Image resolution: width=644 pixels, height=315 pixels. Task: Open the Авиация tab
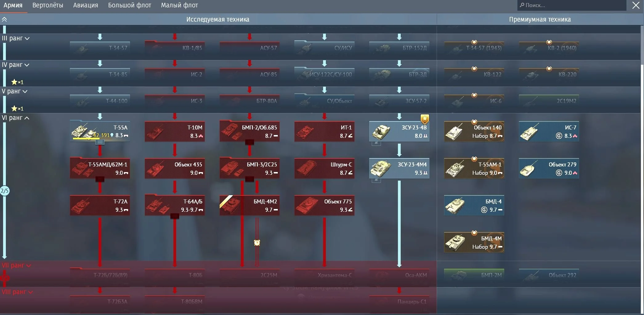pyautogui.click(x=86, y=5)
